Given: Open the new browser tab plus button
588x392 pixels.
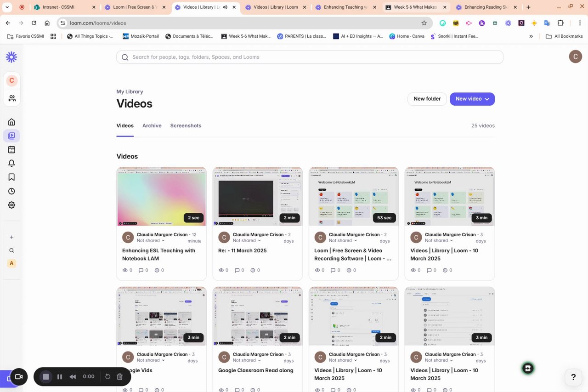Looking at the screenshot, I should tap(528, 7).
